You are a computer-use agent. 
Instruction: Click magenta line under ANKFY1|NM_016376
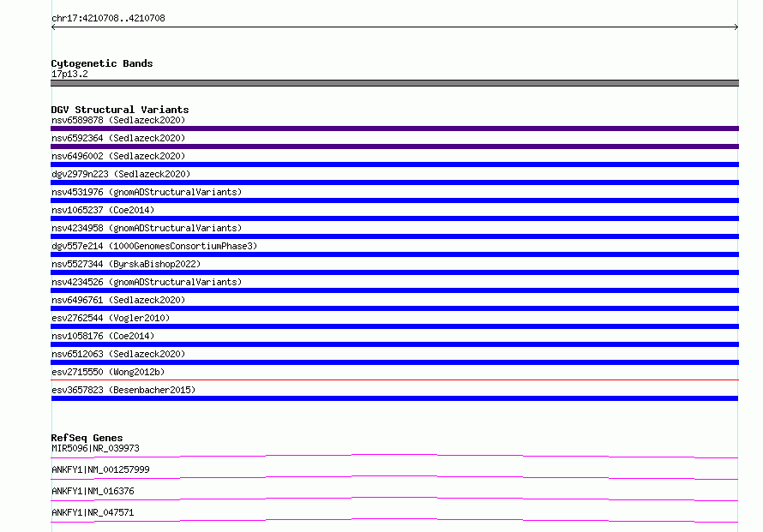pyautogui.click(x=394, y=499)
